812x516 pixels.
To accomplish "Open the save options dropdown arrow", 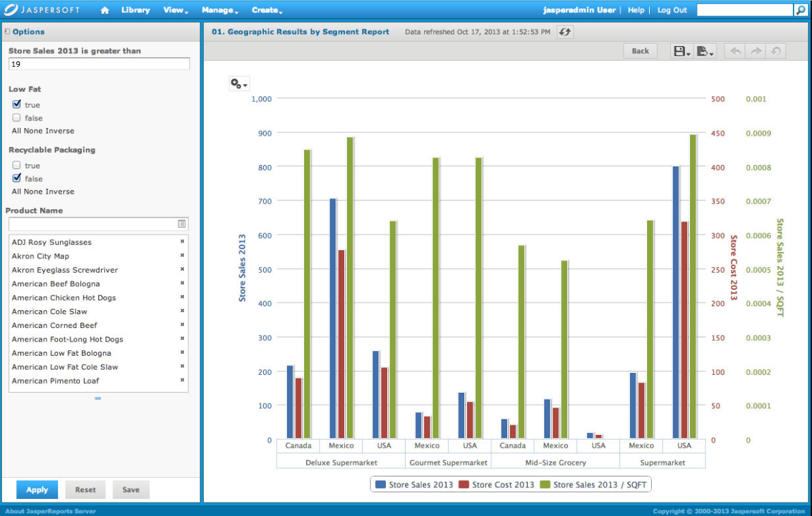I will point(687,54).
